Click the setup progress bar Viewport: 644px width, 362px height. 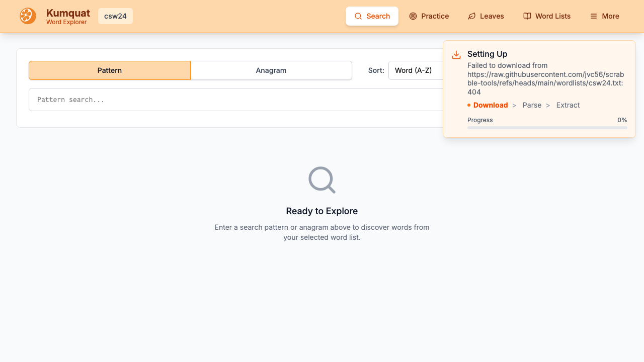547,128
